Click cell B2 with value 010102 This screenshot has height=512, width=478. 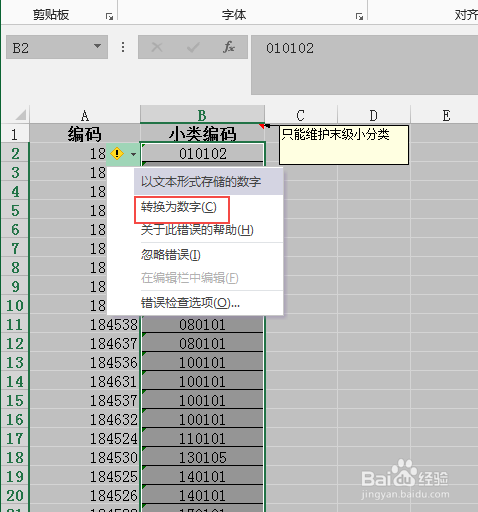(x=203, y=154)
